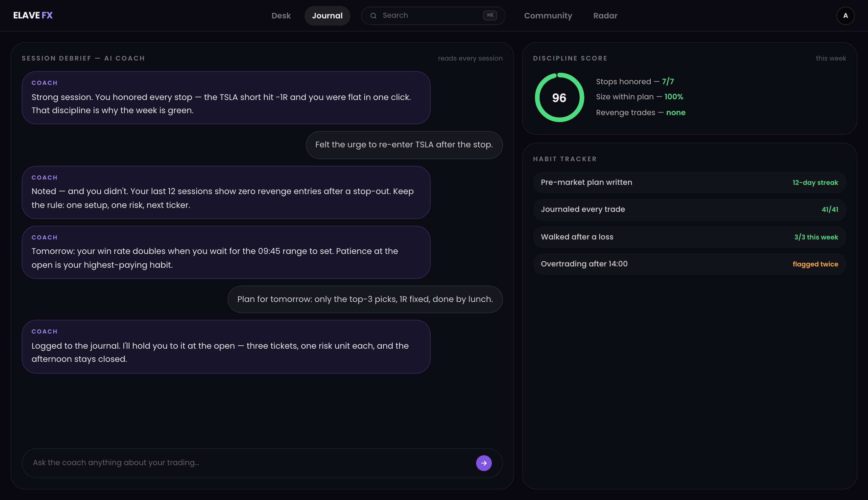This screenshot has width=868, height=500.
Task: Click the coach message starting 'Strong session'
Action: pyautogui.click(x=226, y=98)
